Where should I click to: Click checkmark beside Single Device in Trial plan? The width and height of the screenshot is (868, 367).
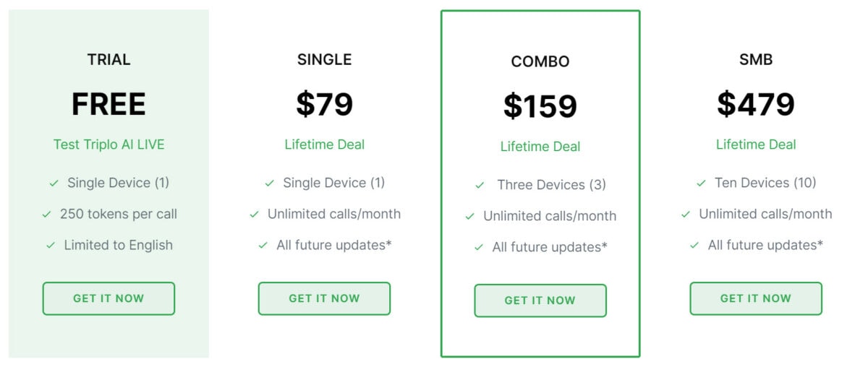click(x=54, y=183)
